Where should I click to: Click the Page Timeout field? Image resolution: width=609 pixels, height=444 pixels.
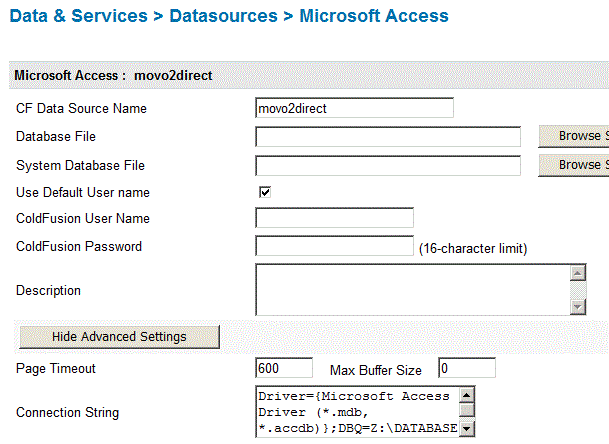284,368
